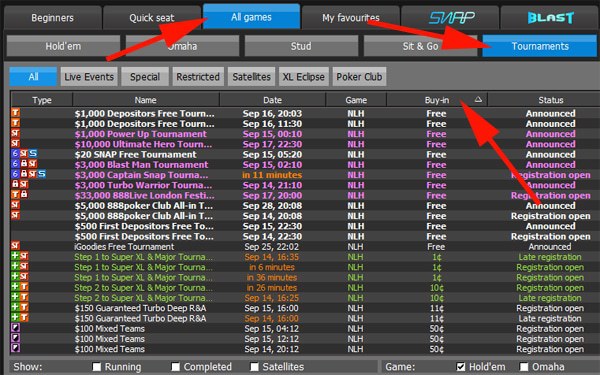Sort tournaments by Game column header
This screenshot has height=375, width=600.
tap(356, 100)
